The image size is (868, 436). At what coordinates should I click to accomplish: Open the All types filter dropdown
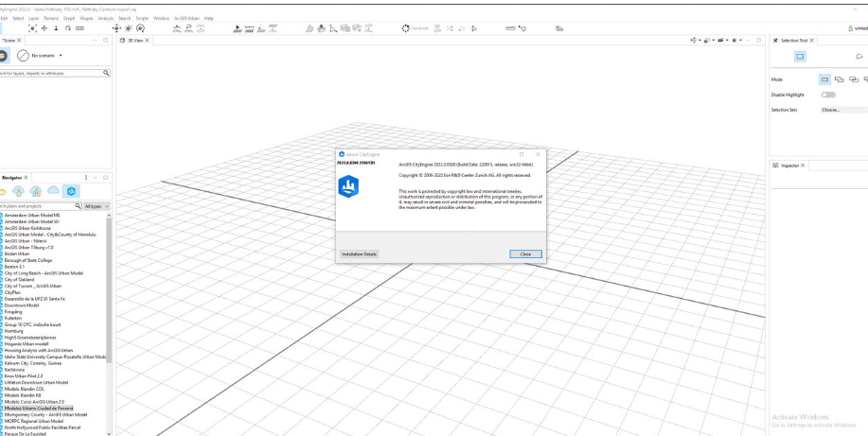97,206
